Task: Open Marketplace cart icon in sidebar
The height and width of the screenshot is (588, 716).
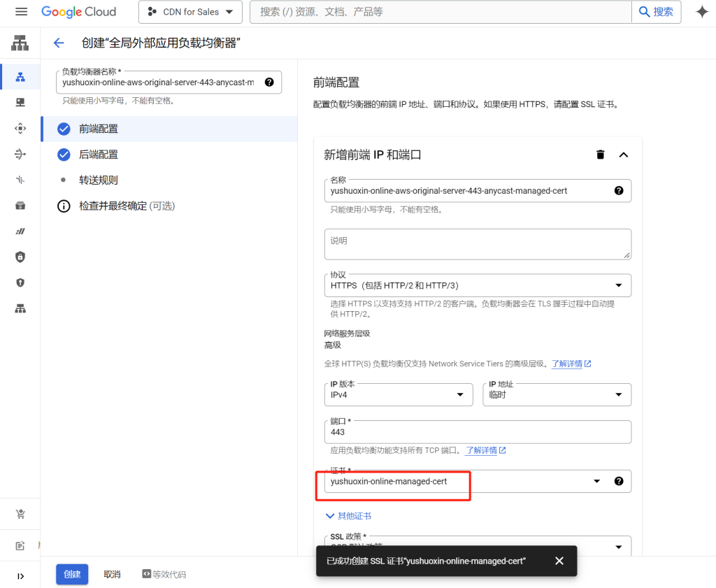Action: pyautogui.click(x=20, y=515)
